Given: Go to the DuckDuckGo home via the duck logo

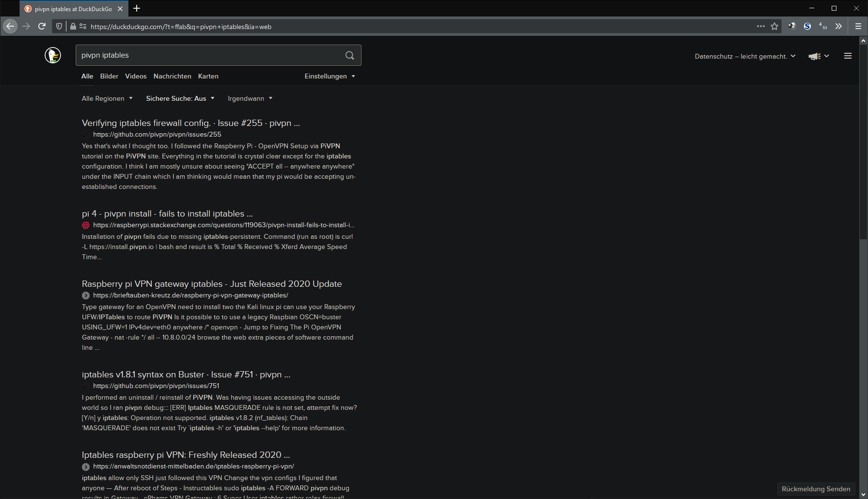Looking at the screenshot, I should coord(53,55).
